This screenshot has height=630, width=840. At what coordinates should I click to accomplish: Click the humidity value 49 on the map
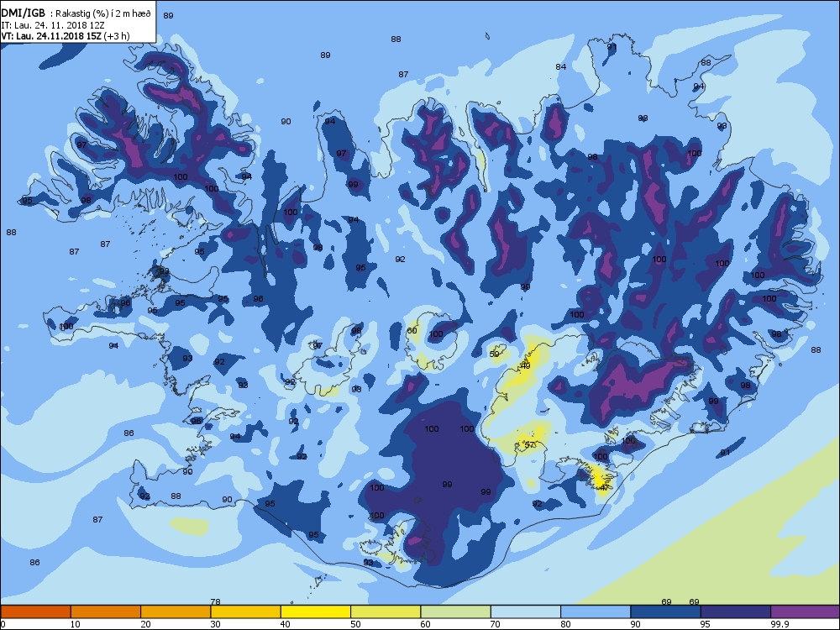tap(525, 366)
